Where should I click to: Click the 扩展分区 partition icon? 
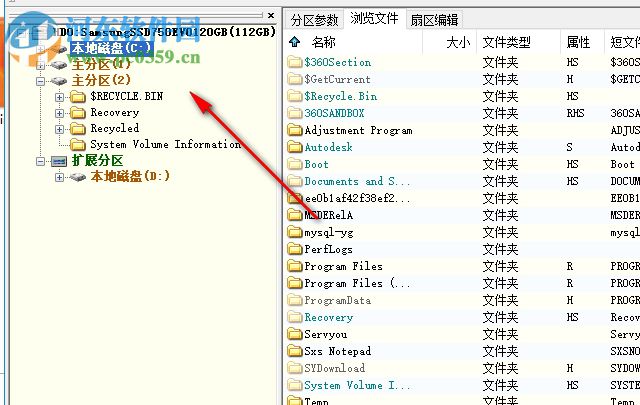(x=59, y=161)
